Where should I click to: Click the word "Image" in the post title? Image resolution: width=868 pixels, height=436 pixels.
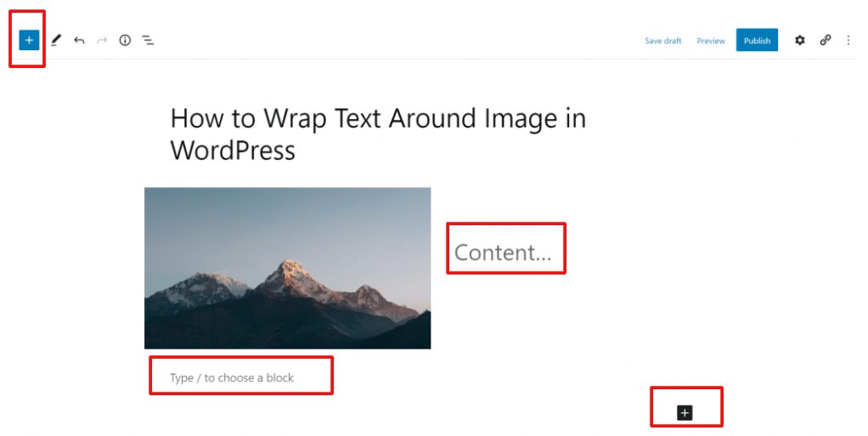[521, 119]
